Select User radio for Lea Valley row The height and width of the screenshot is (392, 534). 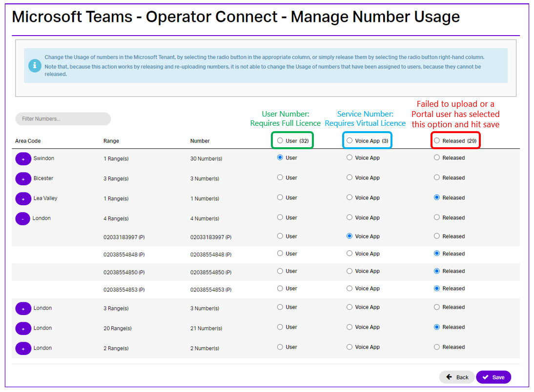coord(280,197)
